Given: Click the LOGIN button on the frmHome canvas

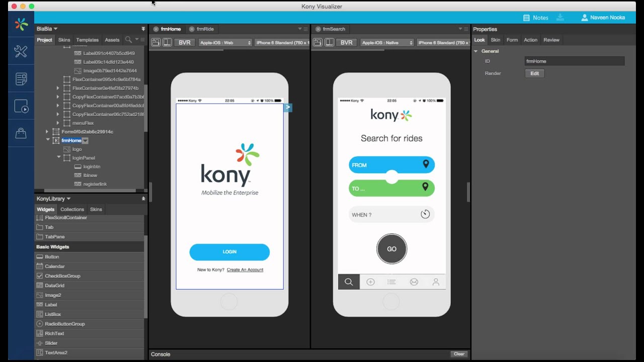Looking at the screenshot, I should (x=229, y=252).
